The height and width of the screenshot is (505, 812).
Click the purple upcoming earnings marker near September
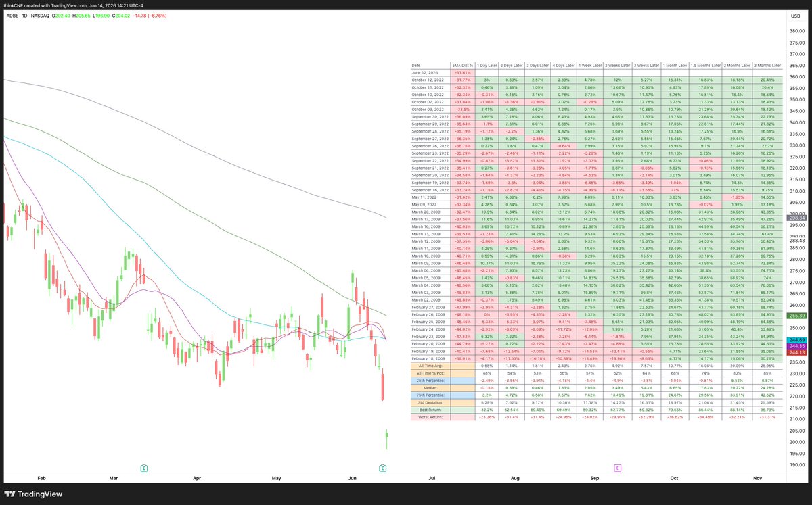(x=617, y=468)
